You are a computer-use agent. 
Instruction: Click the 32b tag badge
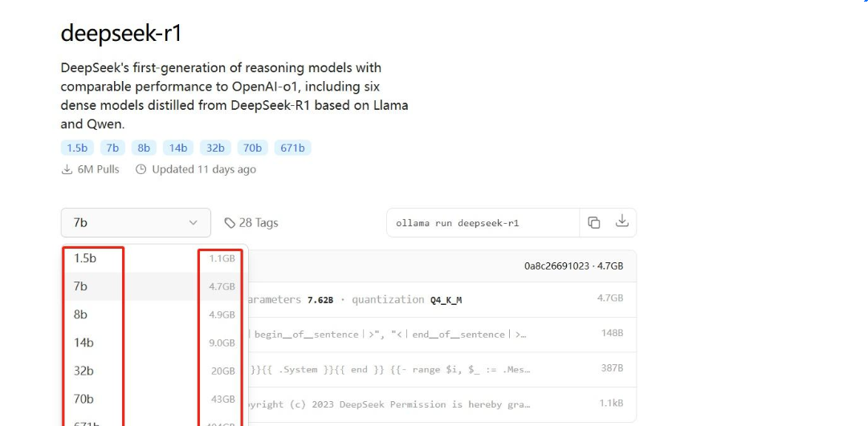click(215, 148)
